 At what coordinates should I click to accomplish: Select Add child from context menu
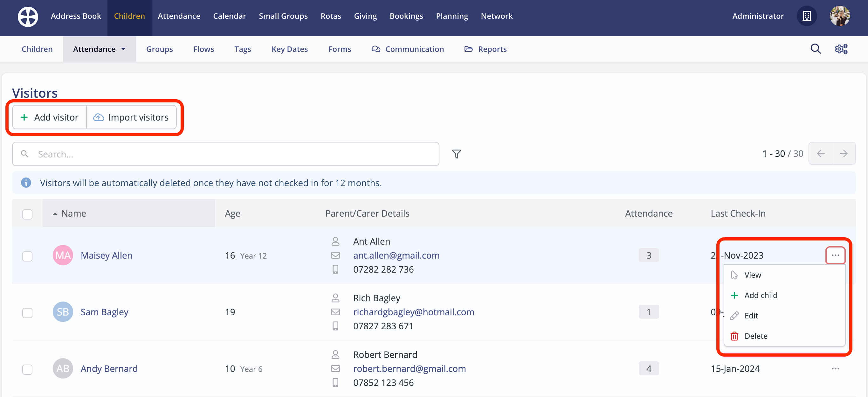point(761,295)
